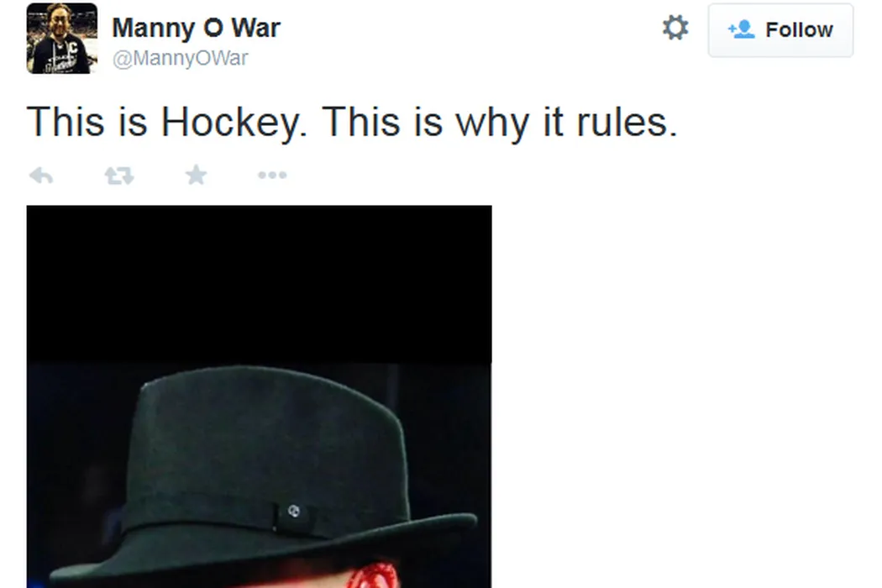This screenshot has height=588, width=882.
Task: Follow Manny O War
Action: pos(780,30)
